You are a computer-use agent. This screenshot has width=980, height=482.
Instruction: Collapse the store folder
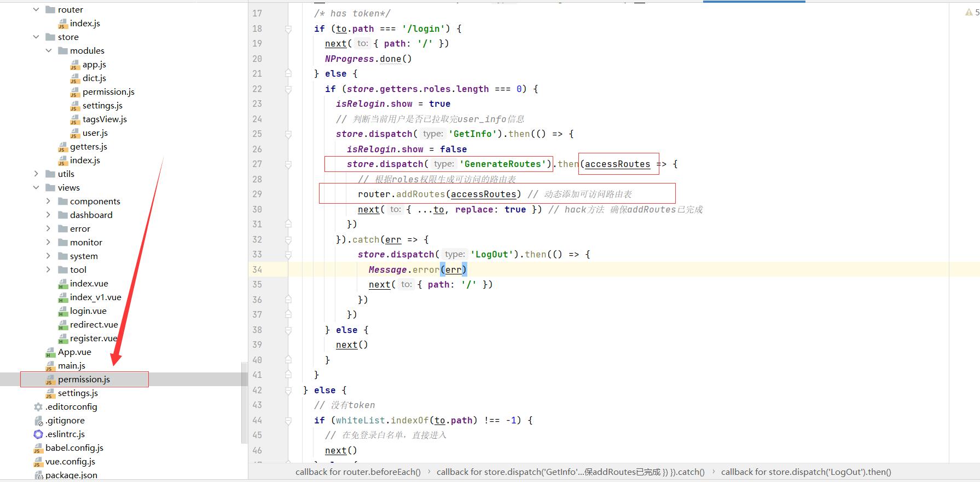tap(36, 37)
